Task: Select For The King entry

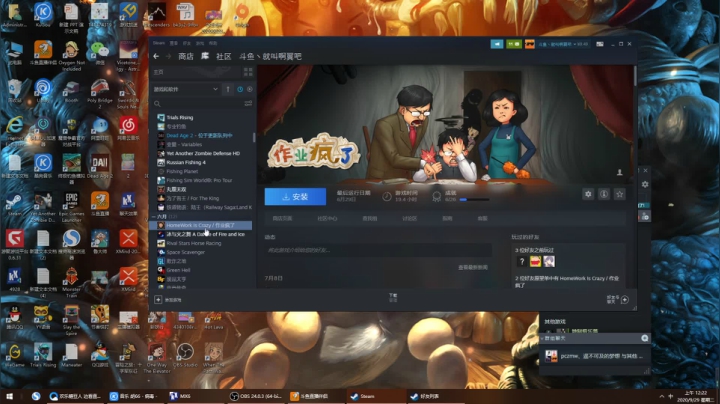Action: [x=192, y=198]
